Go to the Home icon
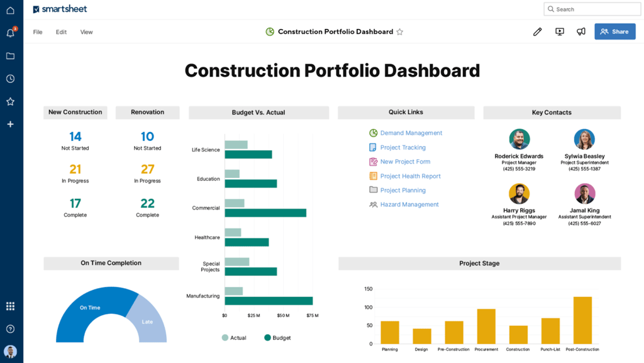 tap(9, 10)
